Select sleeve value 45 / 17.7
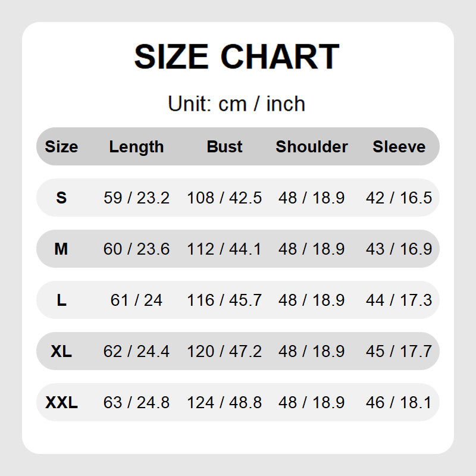This screenshot has width=476, height=476. (399, 352)
